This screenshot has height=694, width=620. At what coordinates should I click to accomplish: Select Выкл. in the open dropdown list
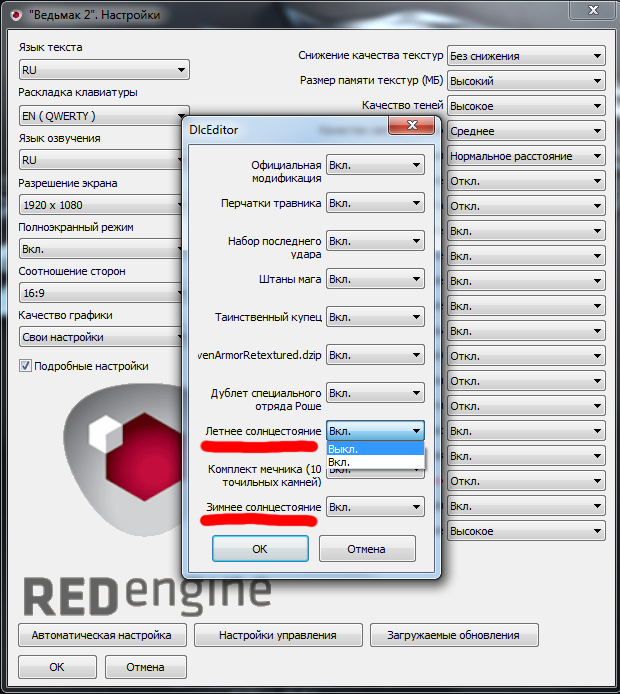tap(375, 449)
